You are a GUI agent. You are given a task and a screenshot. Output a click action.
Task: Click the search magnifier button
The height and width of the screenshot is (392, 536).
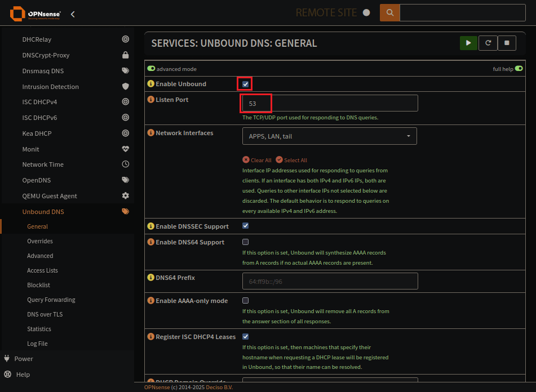click(389, 12)
